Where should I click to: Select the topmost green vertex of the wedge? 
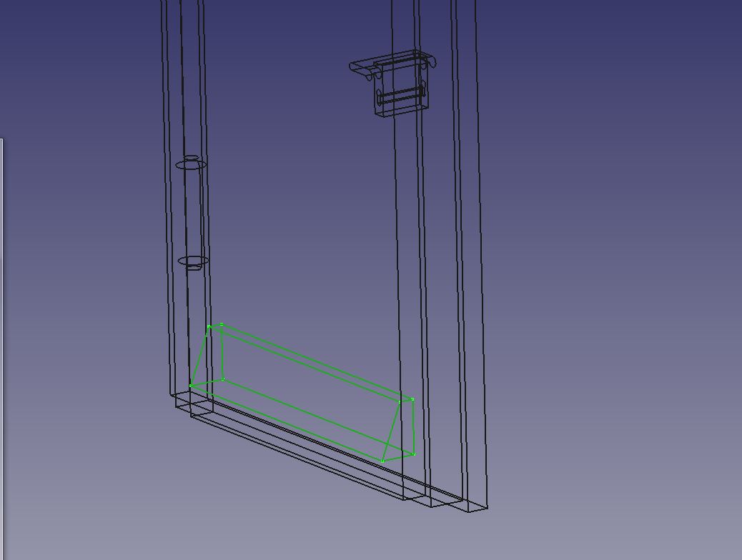tap(222, 324)
